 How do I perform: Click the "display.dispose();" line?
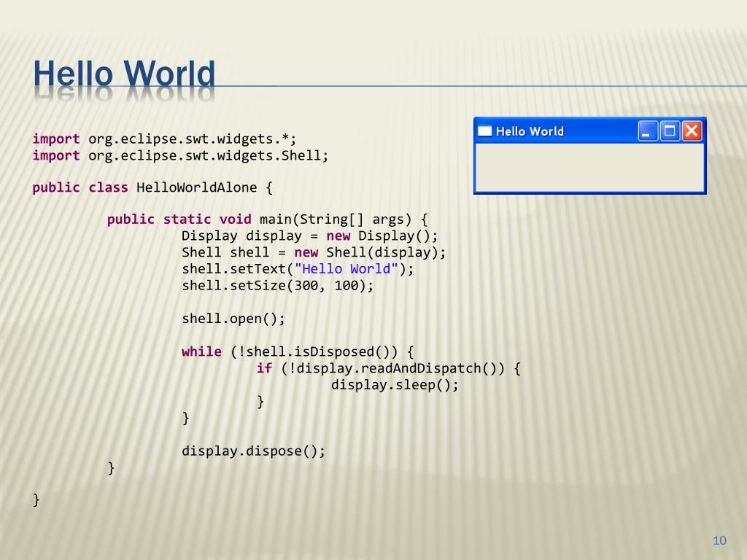[253, 451]
